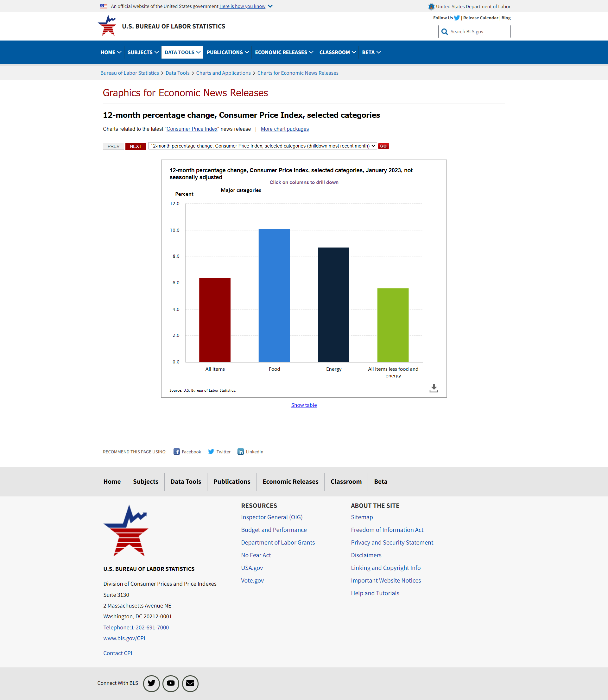Open the BLS YouTube circle icon
This screenshot has height=700, width=608.
(171, 683)
